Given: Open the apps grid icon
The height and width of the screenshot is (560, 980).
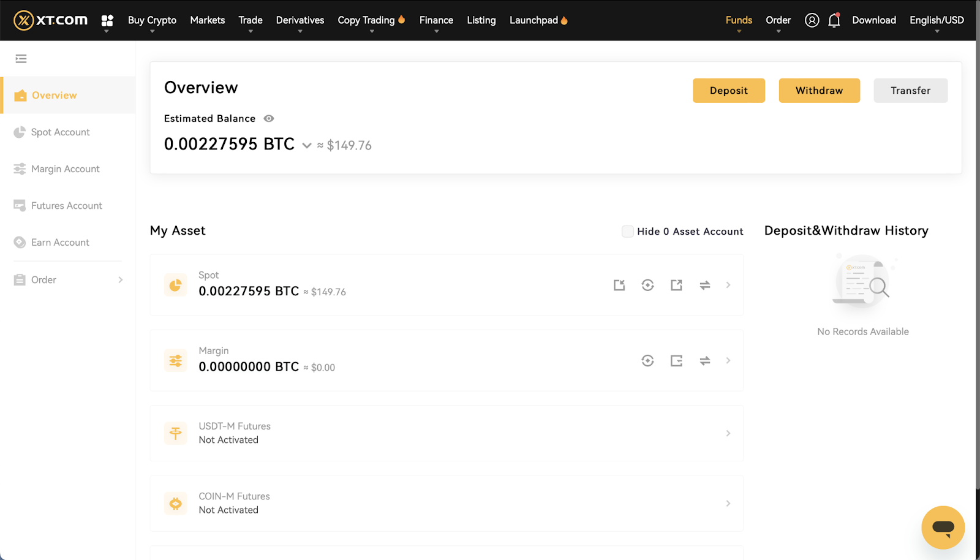Looking at the screenshot, I should 107,21.
